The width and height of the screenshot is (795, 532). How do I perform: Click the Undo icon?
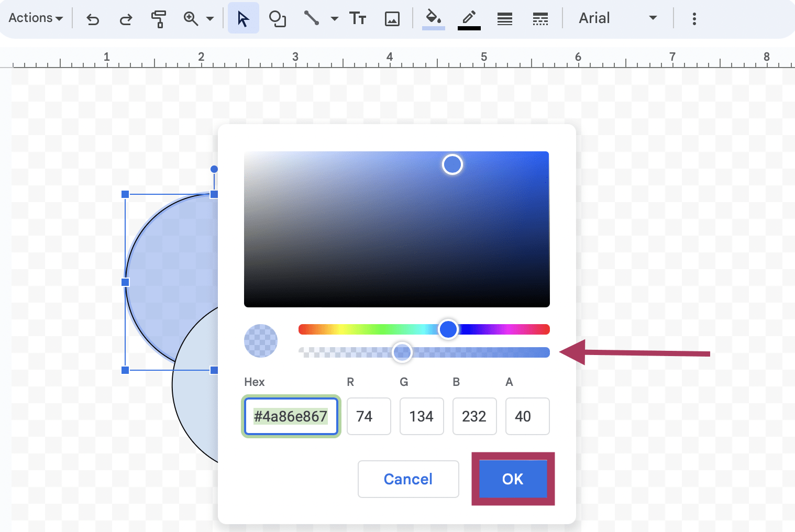pos(93,18)
